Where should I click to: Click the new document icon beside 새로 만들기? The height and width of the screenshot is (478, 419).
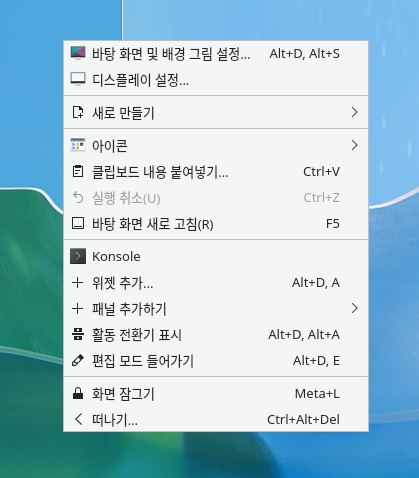(x=78, y=112)
